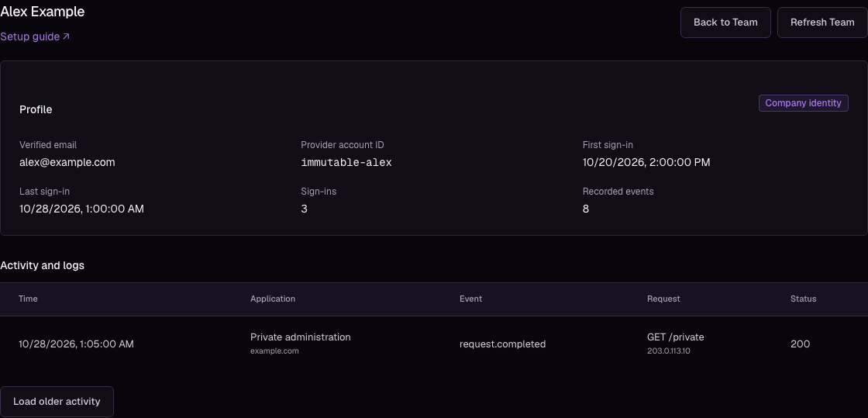Click the Sign-ins count 3

tap(304, 209)
